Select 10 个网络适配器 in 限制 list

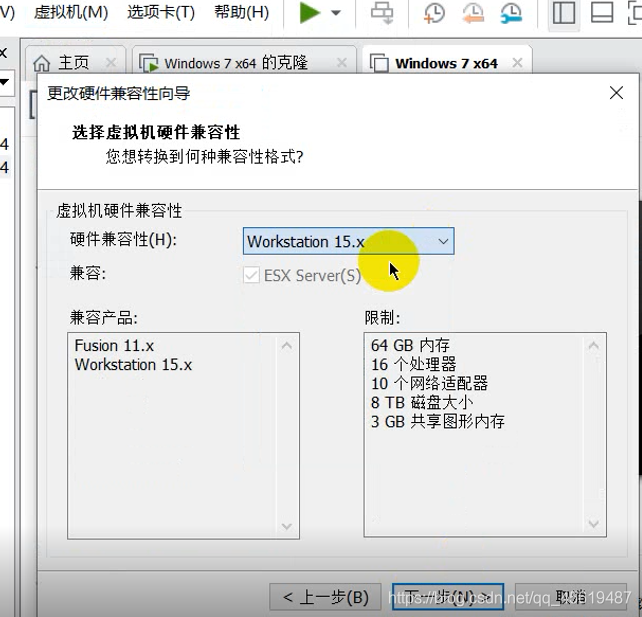click(430, 384)
